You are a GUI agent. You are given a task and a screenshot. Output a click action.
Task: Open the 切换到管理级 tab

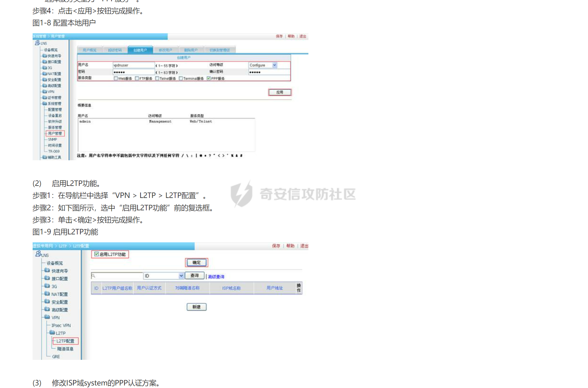click(x=220, y=50)
